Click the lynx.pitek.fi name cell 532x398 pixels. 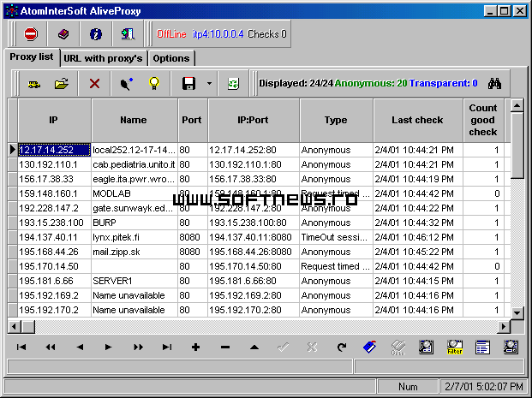click(x=134, y=237)
